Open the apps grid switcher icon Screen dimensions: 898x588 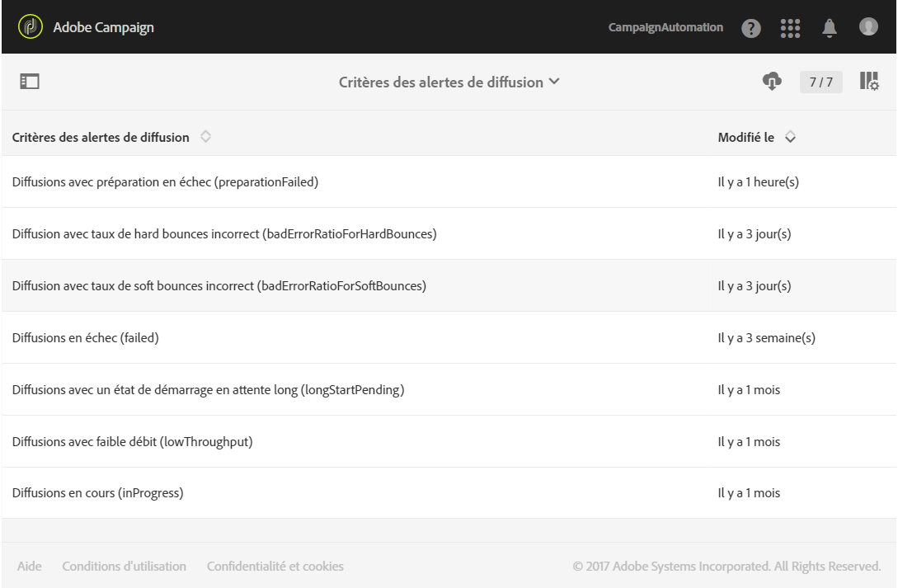[x=791, y=27]
